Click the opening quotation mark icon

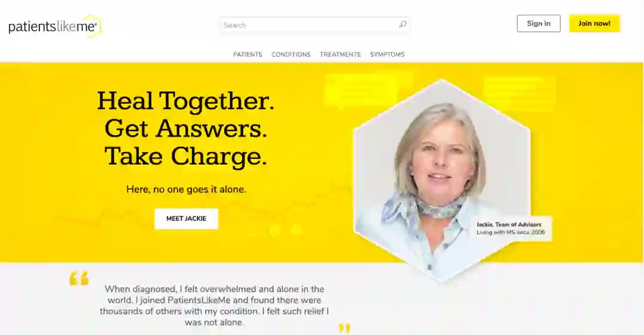pyautogui.click(x=79, y=278)
